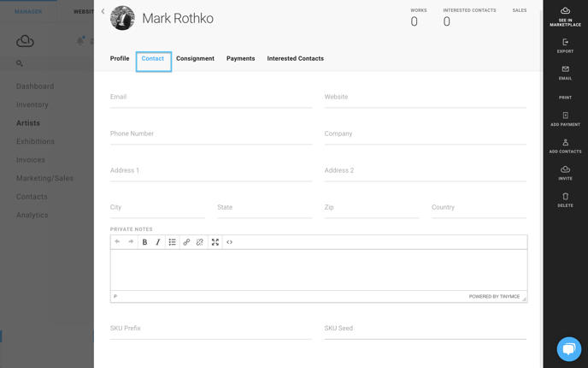Image resolution: width=588 pixels, height=368 pixels.
Task: Click the Website input field
Action: pyautogui.click(x=426, y=98)
